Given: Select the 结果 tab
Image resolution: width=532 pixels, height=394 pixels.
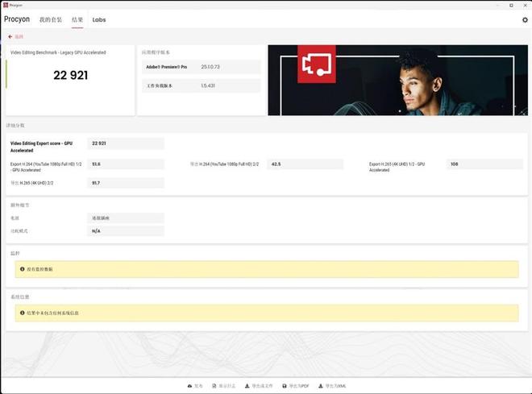Looking at the screenshot, I should pyautogui.click(x=77, y=19).
